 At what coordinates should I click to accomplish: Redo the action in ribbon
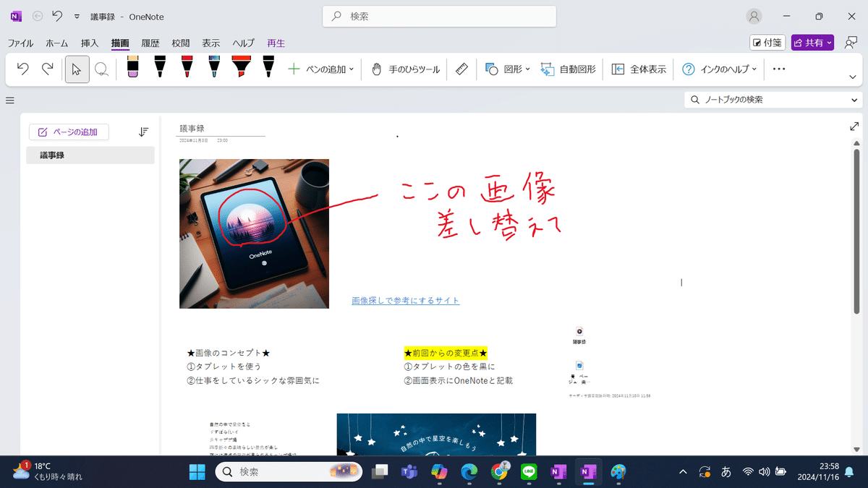(x=47, y=69)
